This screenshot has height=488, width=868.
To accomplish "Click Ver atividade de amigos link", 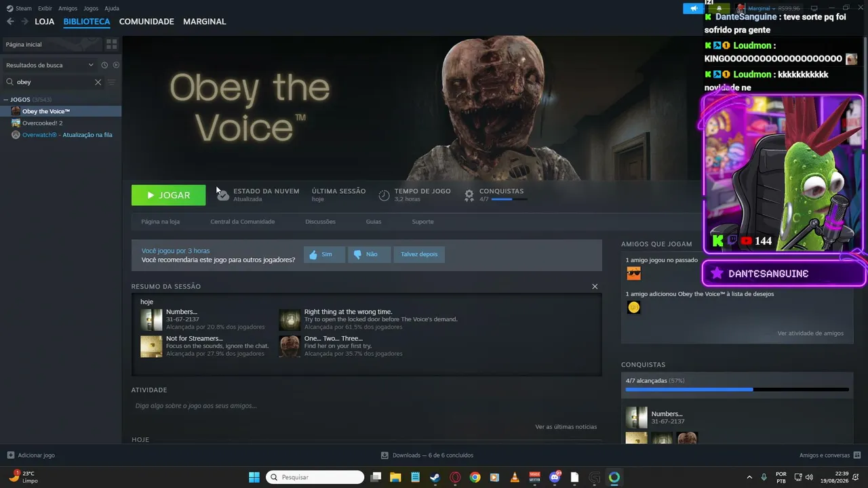I will click(x=810, y=333).
